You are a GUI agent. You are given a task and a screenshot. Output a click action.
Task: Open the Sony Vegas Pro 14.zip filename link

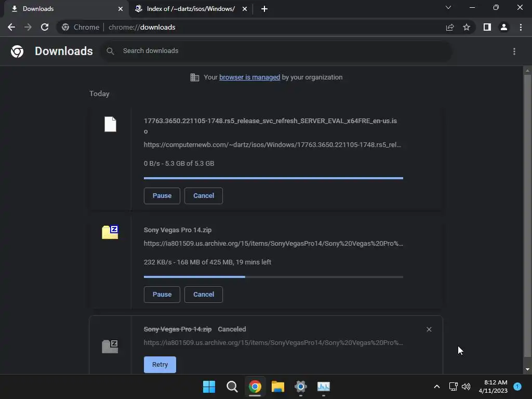point(178,230)
